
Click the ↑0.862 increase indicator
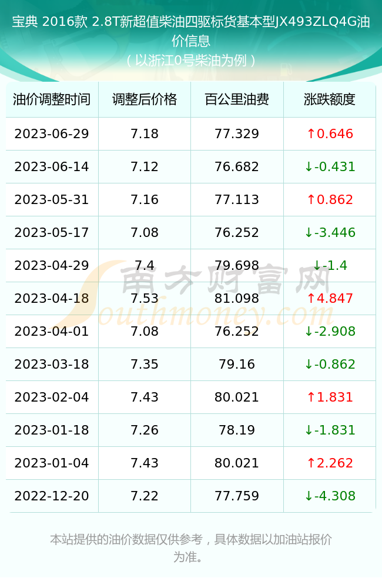(330, 199)
